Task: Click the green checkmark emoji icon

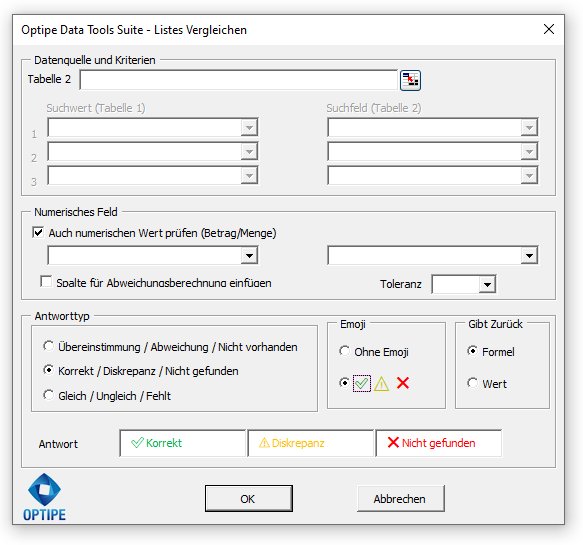Action: [361, 383]
